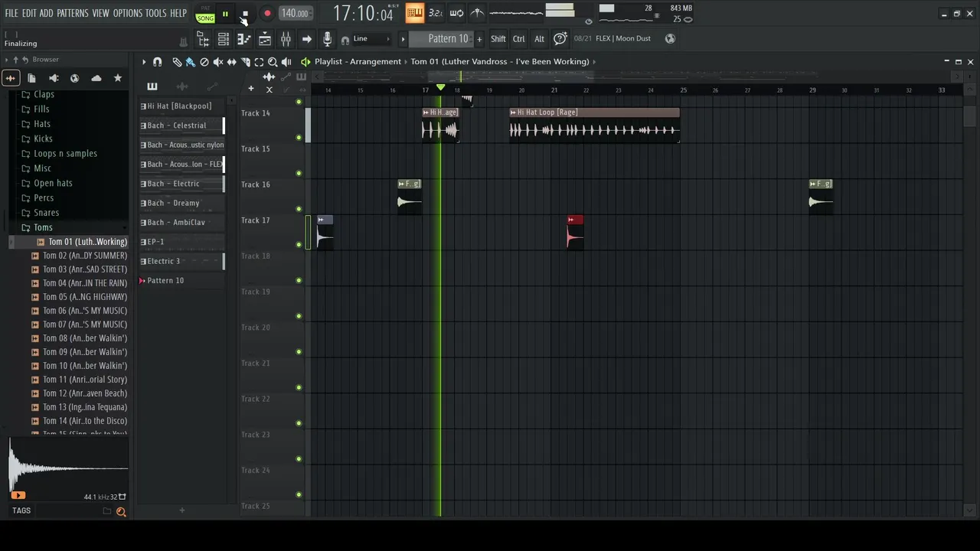Open the HELP menu
Screen dimensions: 980x551
pyautogui.click(x=178, y=14)
